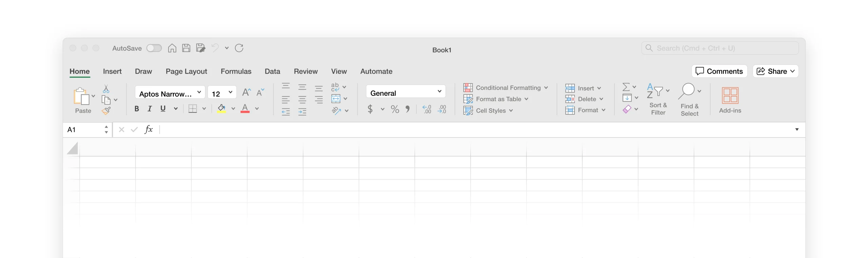Click the Cut scissors icon

coord(106,89)
